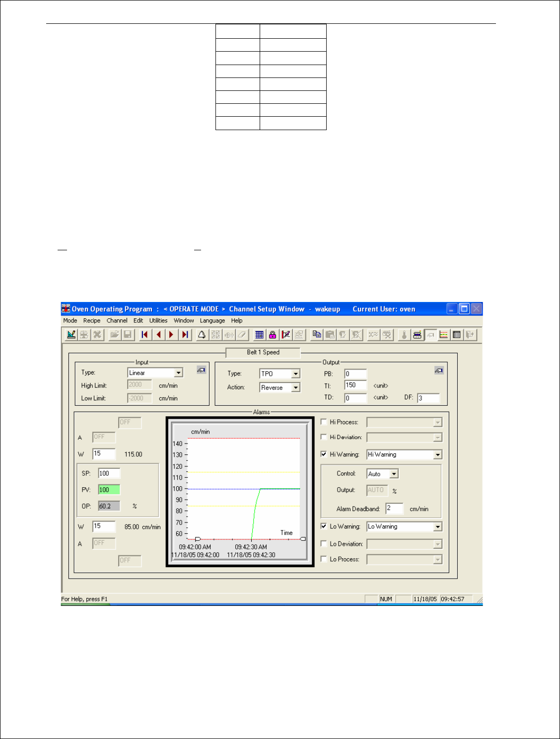Click the chart edit icon first in toolbar
560x739 pixels.
tap(71, 335)
